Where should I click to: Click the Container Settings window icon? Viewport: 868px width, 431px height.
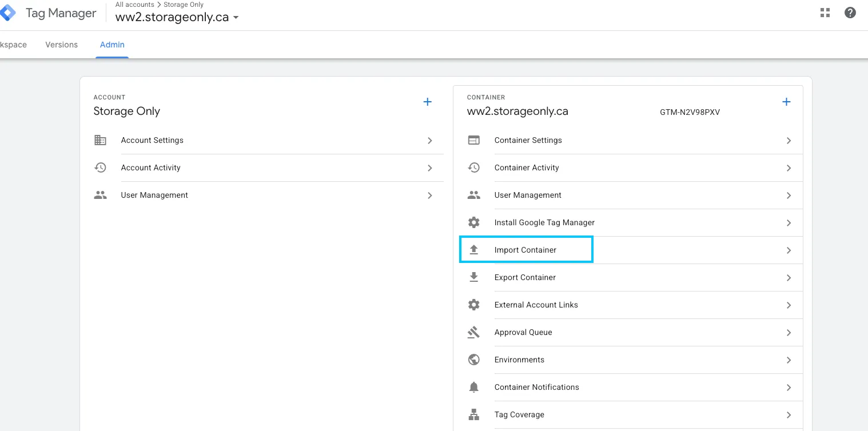[x=473, y=140]
